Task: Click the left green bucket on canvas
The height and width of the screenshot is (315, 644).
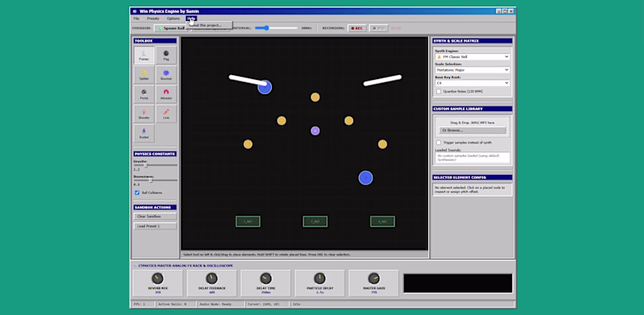Action: pyautogui.click(x=248, y=222)
